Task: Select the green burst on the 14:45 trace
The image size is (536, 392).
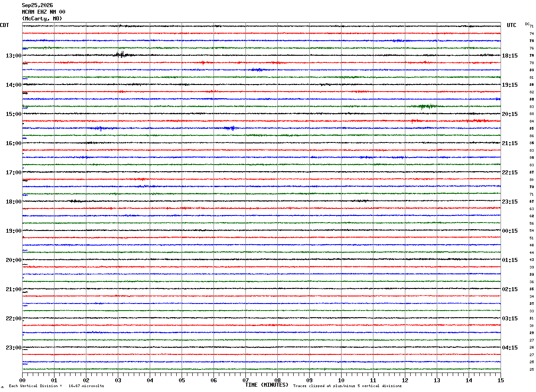Action: (424, 106)
